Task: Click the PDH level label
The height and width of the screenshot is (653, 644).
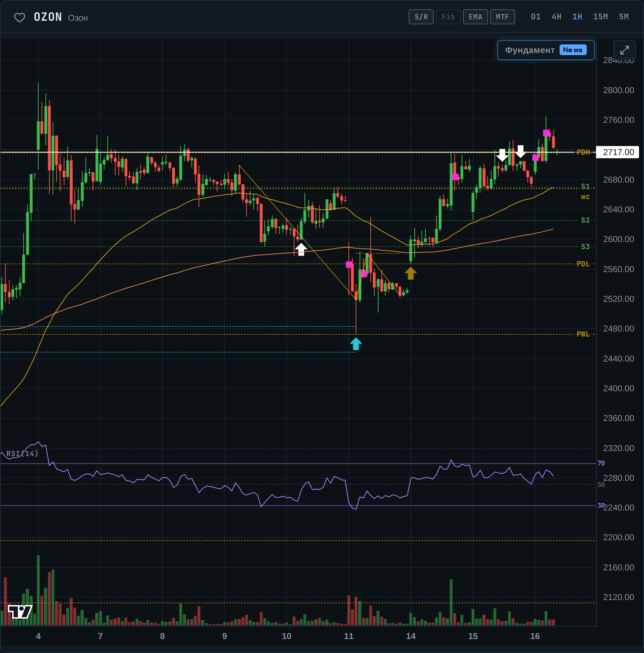Action: pyautogui.click(x=583, y=152)
